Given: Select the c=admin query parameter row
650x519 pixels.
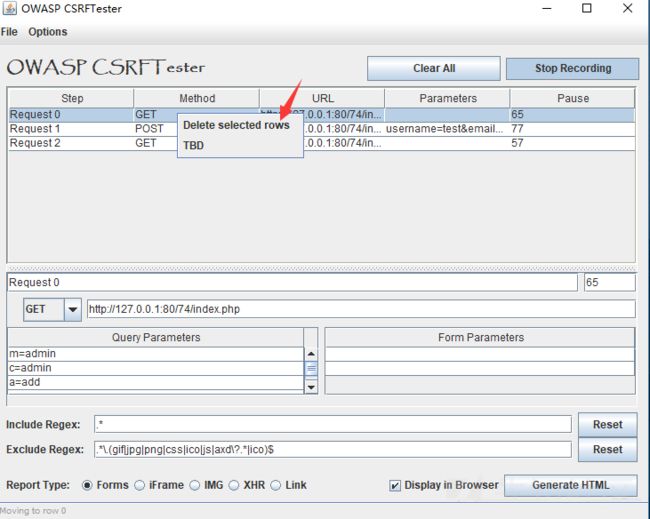Looking at the screenshot, I should (x=156, y=368).
